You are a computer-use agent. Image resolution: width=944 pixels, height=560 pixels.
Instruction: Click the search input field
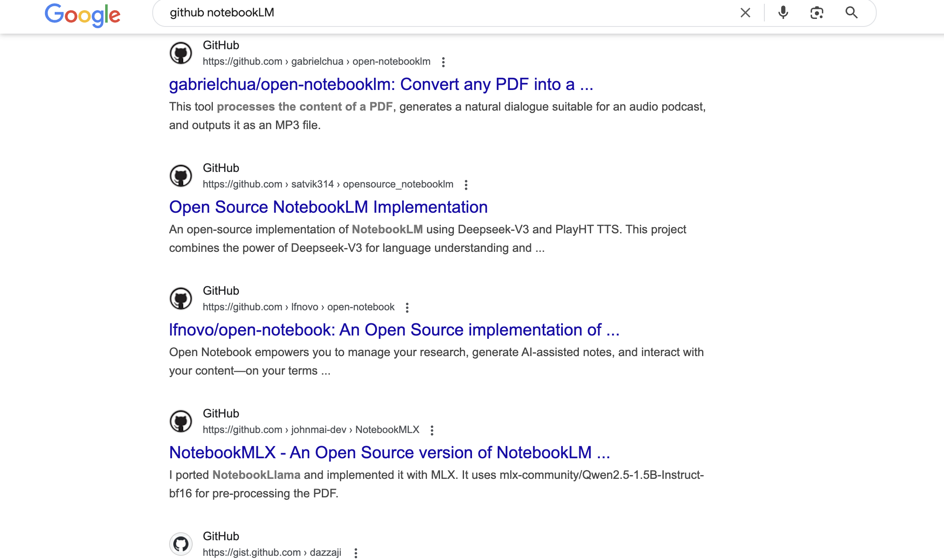[x=421, y=13]
